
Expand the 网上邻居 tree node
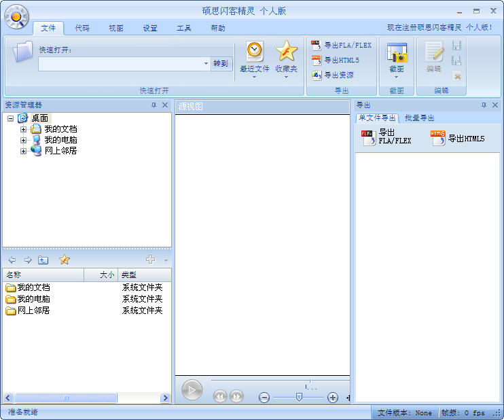coord(23,151)
